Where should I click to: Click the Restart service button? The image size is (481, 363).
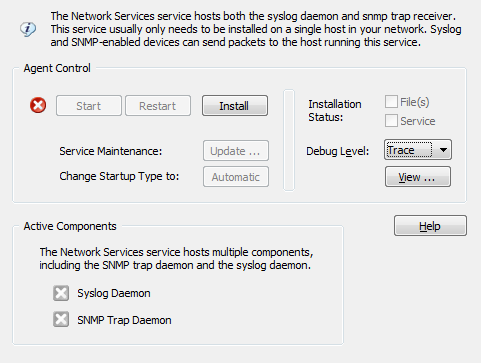pos(158,106)
